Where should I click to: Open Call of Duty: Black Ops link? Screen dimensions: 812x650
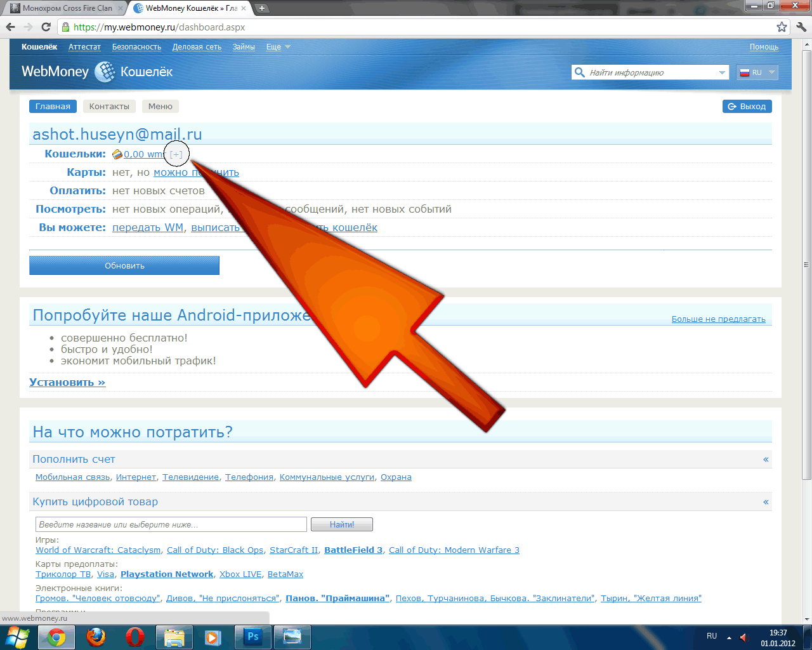pyautogui.click(x=215, y=550)
